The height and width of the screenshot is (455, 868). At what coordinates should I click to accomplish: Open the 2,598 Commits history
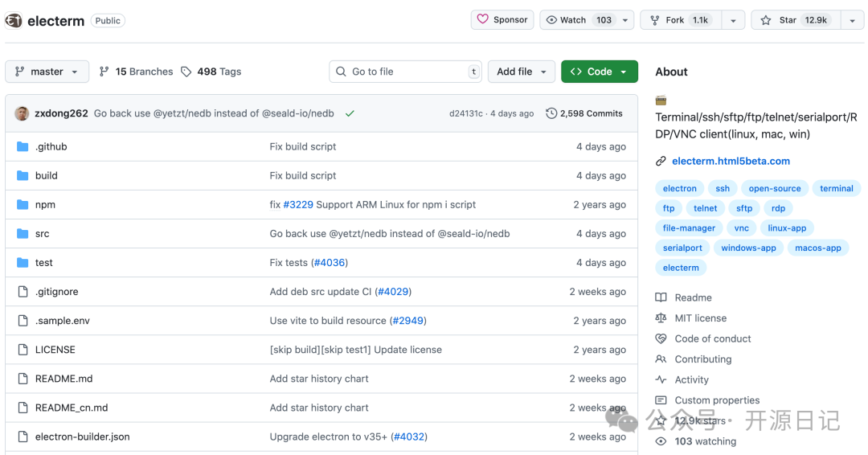pos(584,113)
